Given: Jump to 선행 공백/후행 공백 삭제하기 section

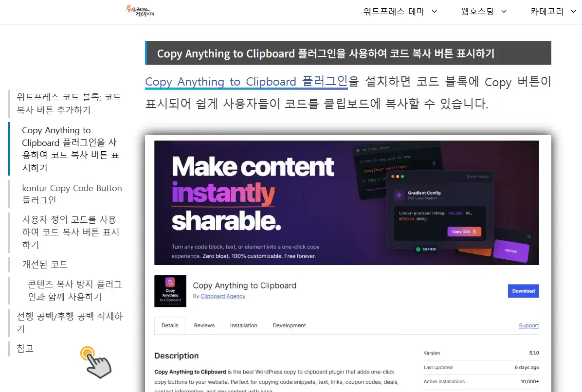Looking at the screenshot, I should 70,322.
